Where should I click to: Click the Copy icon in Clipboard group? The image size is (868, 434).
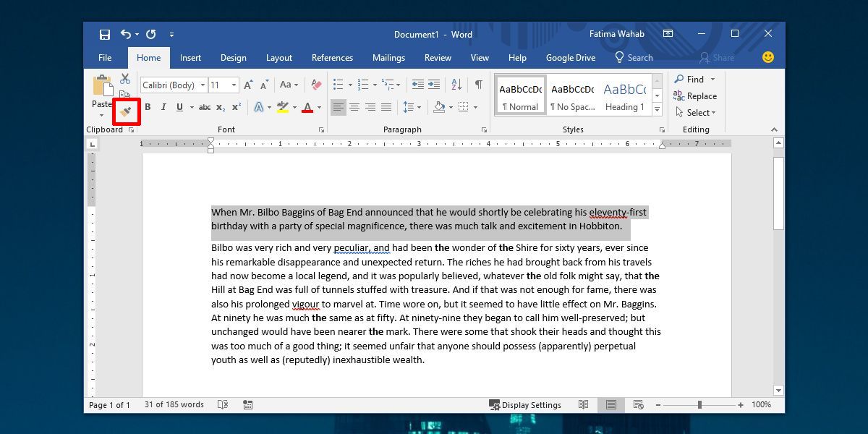[x=125, y=95]
